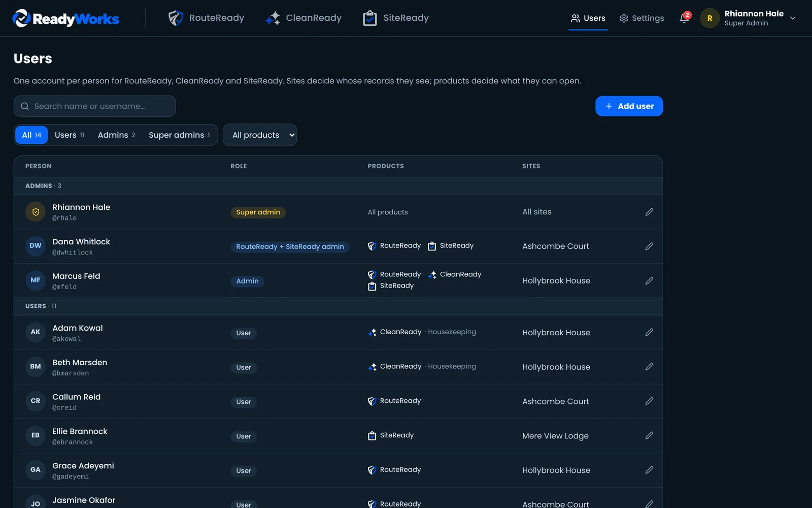Edit Dana Whitlock with the pencil icon

click(x=649, y=246)
